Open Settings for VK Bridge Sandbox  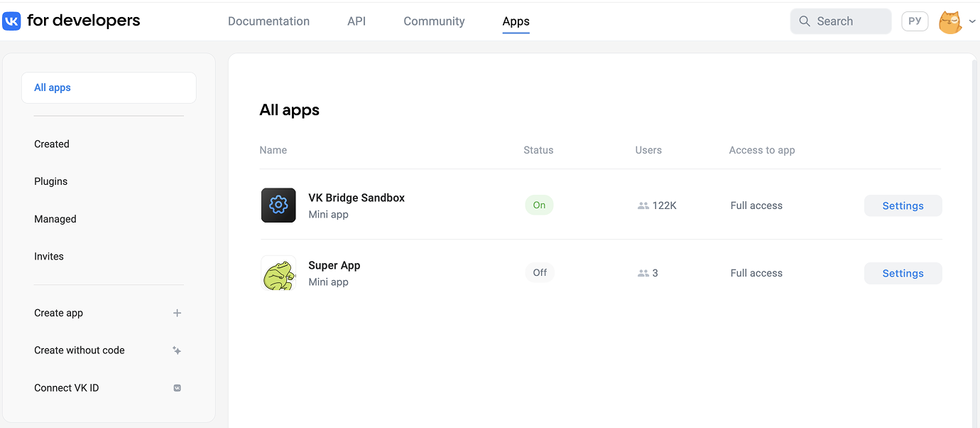point(903,205)
